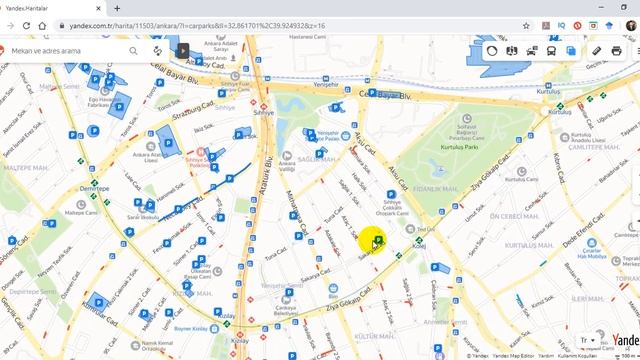Viewport: 640px width, 360px height.
Task: Open the blue map layers selector
Action: click(571, 51)
